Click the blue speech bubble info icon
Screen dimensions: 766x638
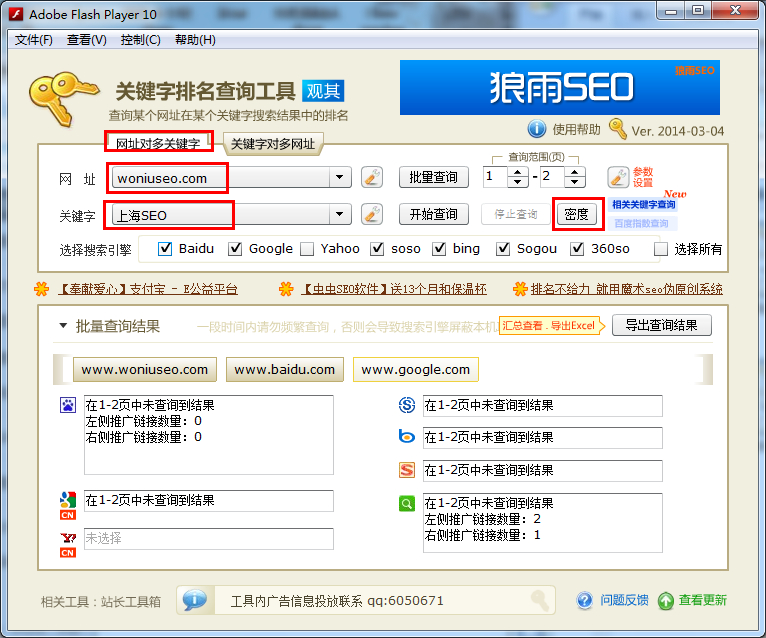195,600
